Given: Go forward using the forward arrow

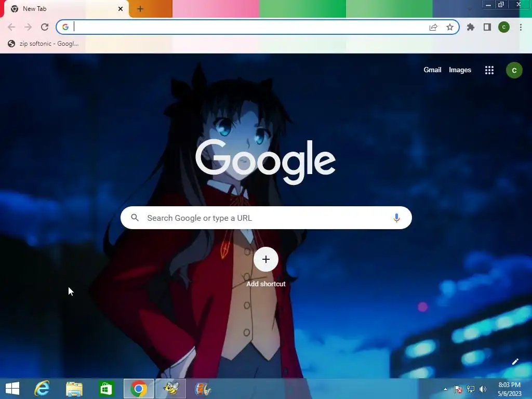Looking at the screenshot, I should pos(28,27).
